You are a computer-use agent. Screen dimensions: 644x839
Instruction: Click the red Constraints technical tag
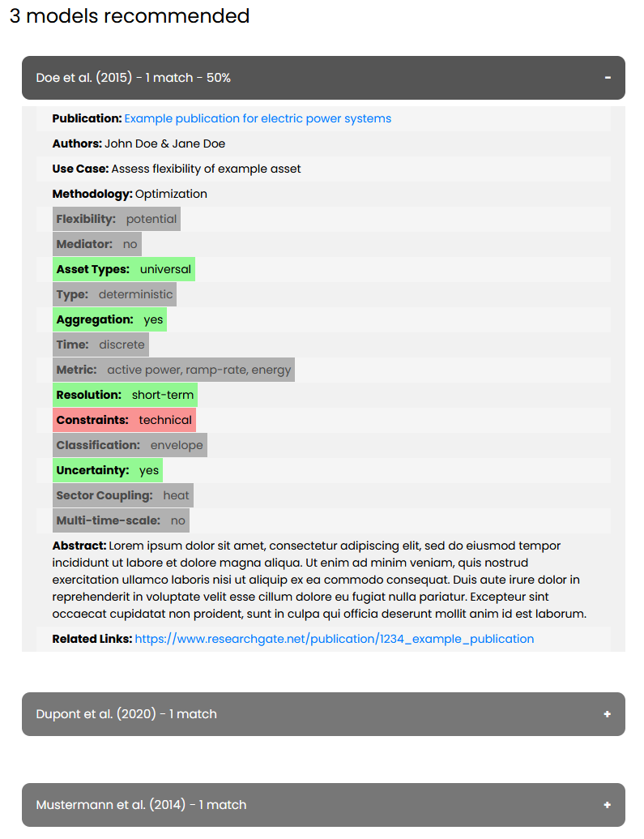124,420
